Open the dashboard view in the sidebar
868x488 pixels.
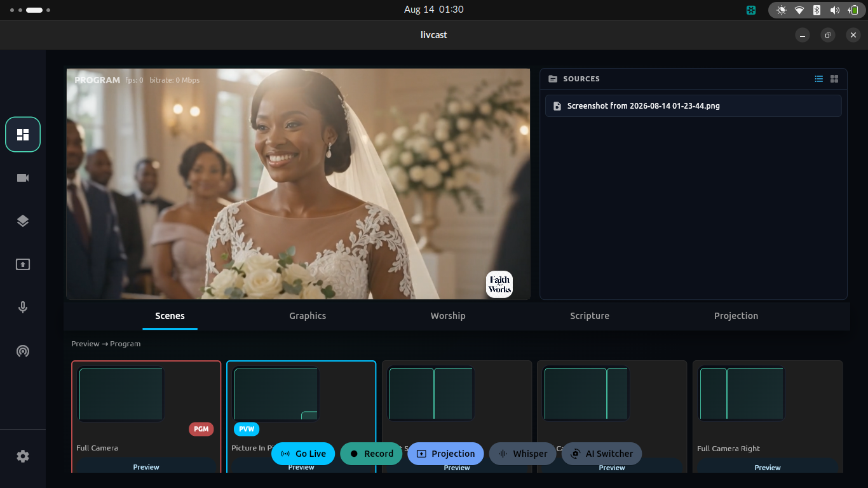tap(23, 134)
